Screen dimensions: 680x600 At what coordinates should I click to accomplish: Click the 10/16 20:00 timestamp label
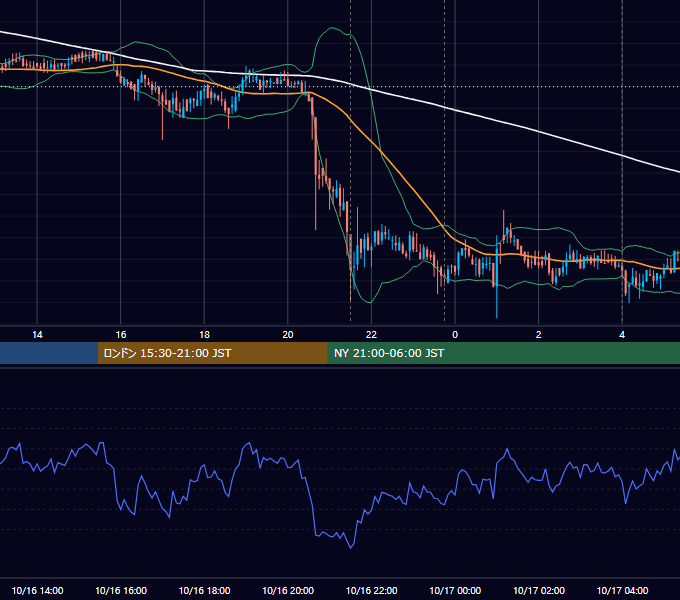point(288,590)
